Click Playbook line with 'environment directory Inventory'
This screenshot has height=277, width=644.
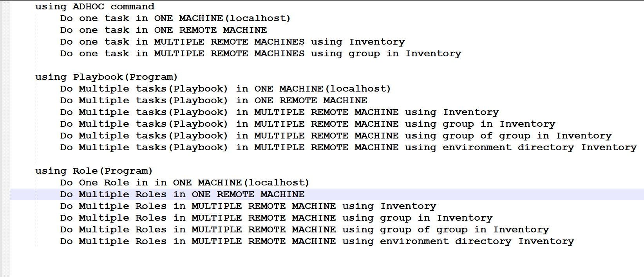(348, 147)
